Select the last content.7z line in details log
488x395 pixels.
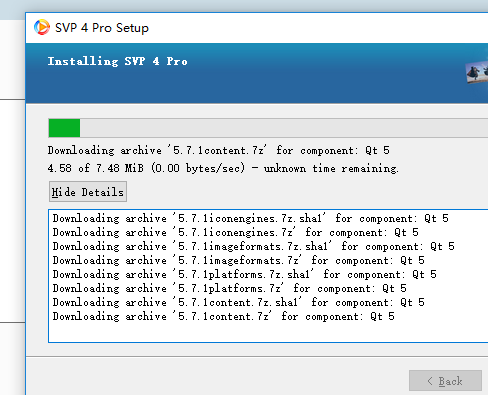224,316
